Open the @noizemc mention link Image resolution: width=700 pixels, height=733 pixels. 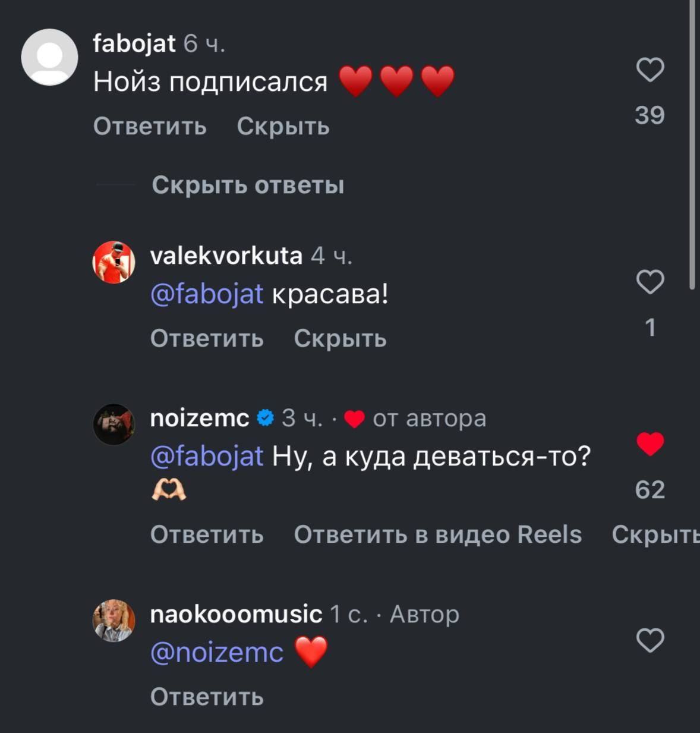click(x=217, y=653)
